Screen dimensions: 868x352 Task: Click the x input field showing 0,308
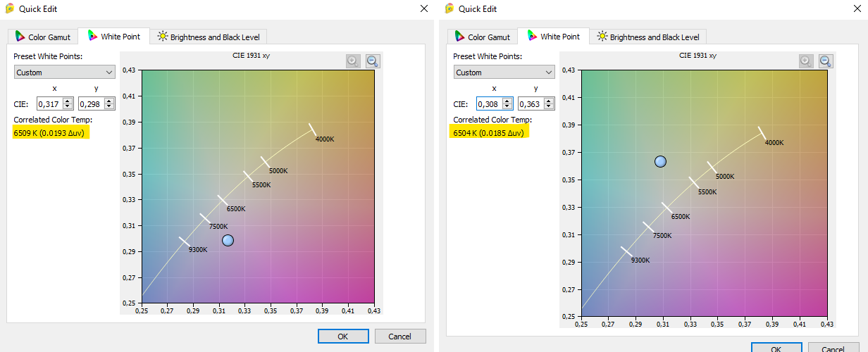pyautogui.click(x=489, y=104)
